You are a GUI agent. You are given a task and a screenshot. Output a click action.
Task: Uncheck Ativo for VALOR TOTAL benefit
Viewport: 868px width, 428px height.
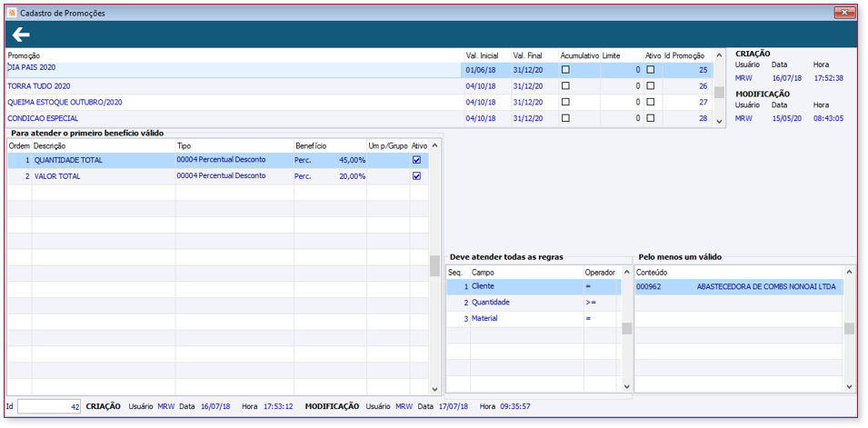pos(417,176)
